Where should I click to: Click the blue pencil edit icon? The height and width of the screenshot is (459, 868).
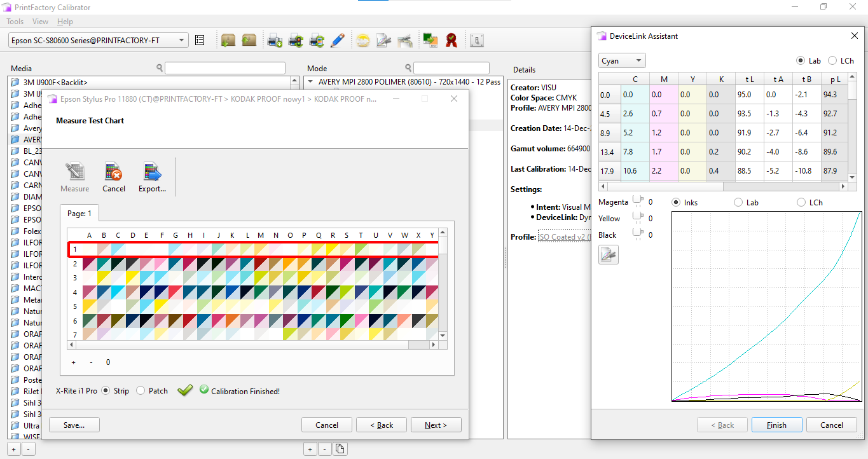(338, 41)
